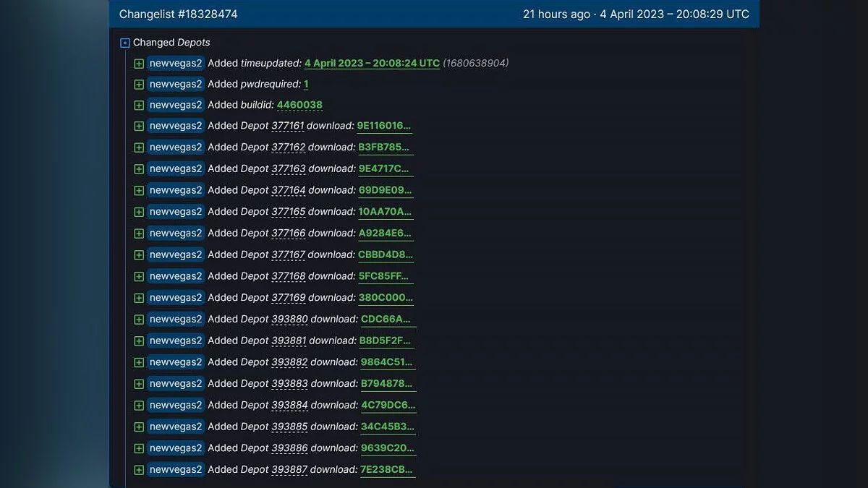868x488 pixels.
Task: Open Depot 377167 link
Action: 289,254
